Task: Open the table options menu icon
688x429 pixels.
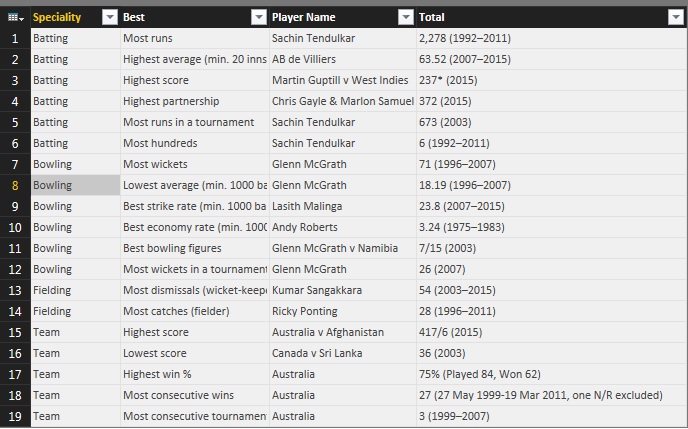Action: (x=14, y=17)
